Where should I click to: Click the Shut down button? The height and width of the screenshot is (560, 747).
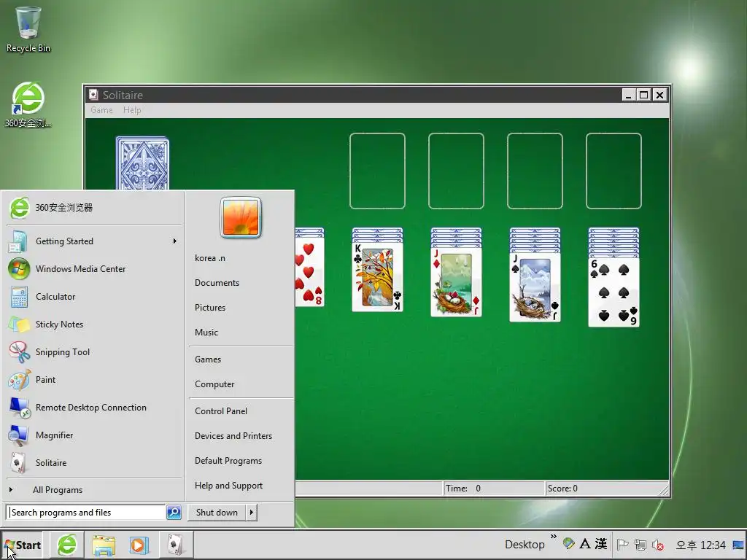217,513
